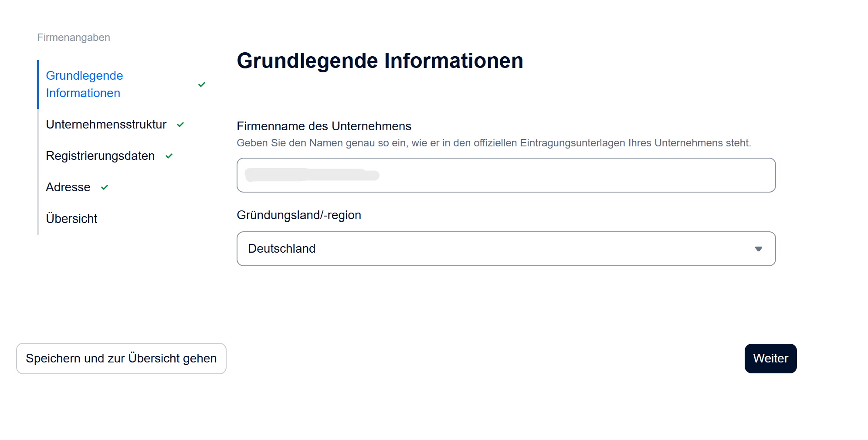Image resolution: width=868 pixels, height=440 pixels.
Task: Go to the Unternehmensstruktur step
Action: pyautogui.click(x=106, y=125)
